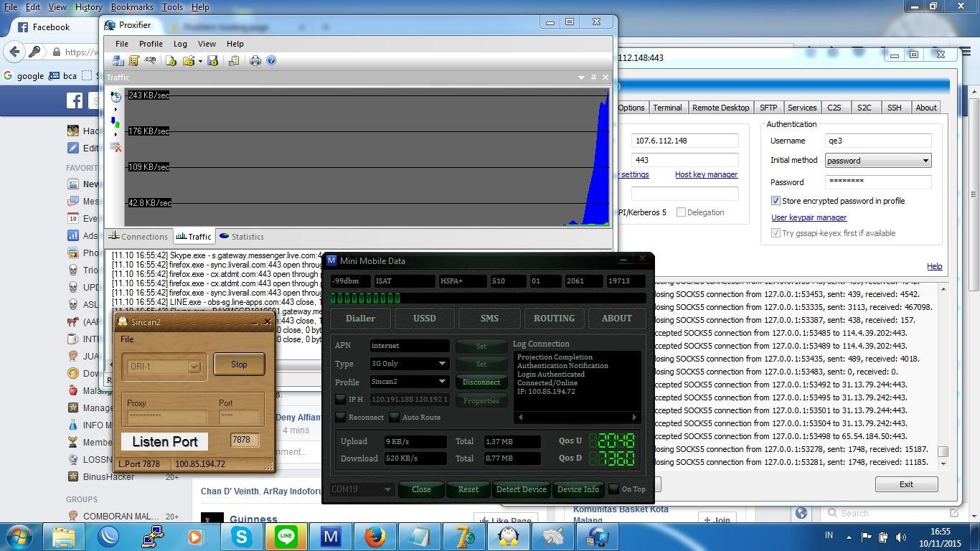Image resolution: width=980 pixels, height=551 pixels.
Task: Open the Profile menu in Proxifier
Action: pos(151,44)
